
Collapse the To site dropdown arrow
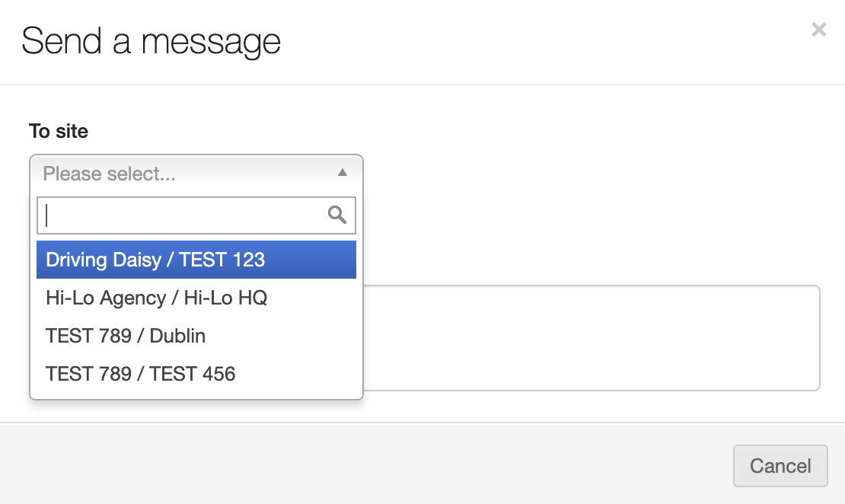pyautogui.click(x=343, y=173)
